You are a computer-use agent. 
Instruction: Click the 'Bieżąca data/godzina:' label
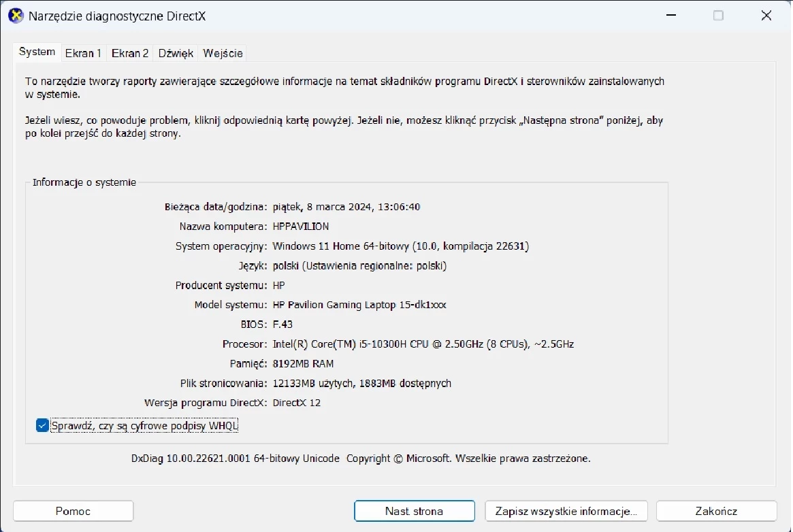(x=216, y=207)
